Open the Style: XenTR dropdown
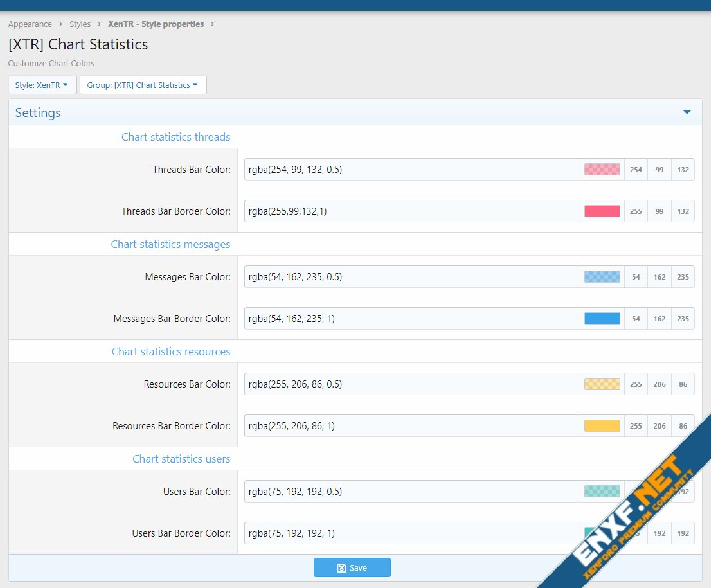The width and height of the screenshot is (711, 588). [x=42, y=85]
